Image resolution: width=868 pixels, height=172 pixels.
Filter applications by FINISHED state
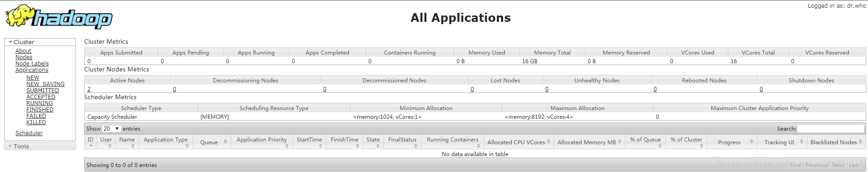(x=40, y=110)
